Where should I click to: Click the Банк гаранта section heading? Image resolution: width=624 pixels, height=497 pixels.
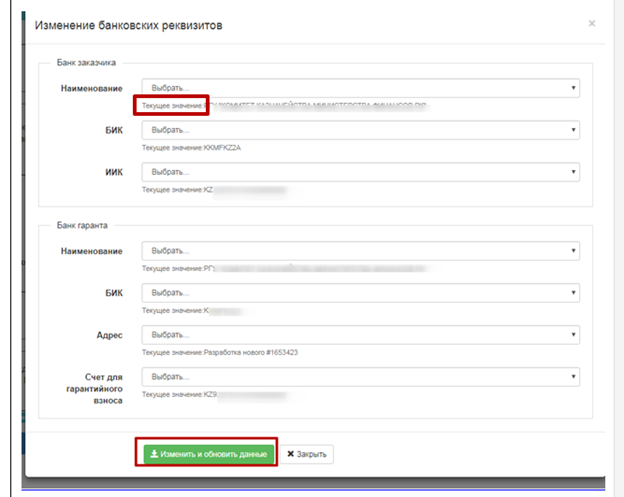coord(82,226)
